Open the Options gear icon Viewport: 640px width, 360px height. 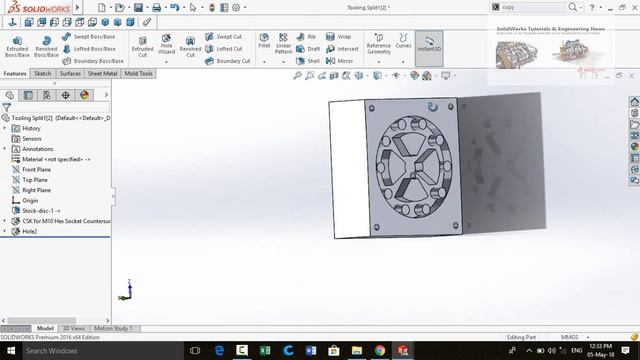coord(236,7)
